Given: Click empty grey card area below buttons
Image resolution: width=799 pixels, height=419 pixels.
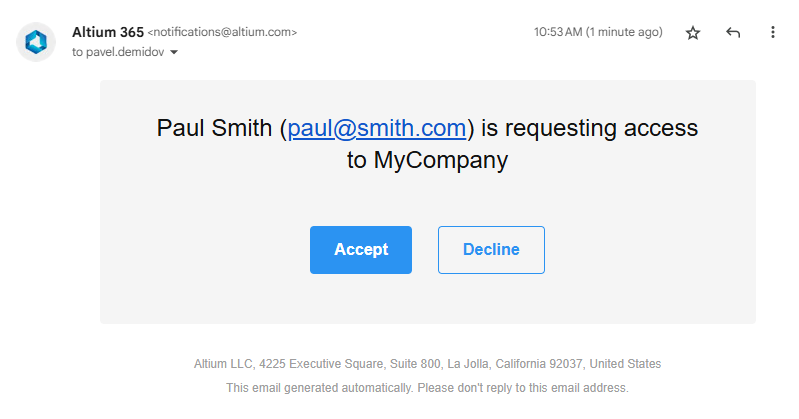Looking at the screenshot, I should point(427,300).
